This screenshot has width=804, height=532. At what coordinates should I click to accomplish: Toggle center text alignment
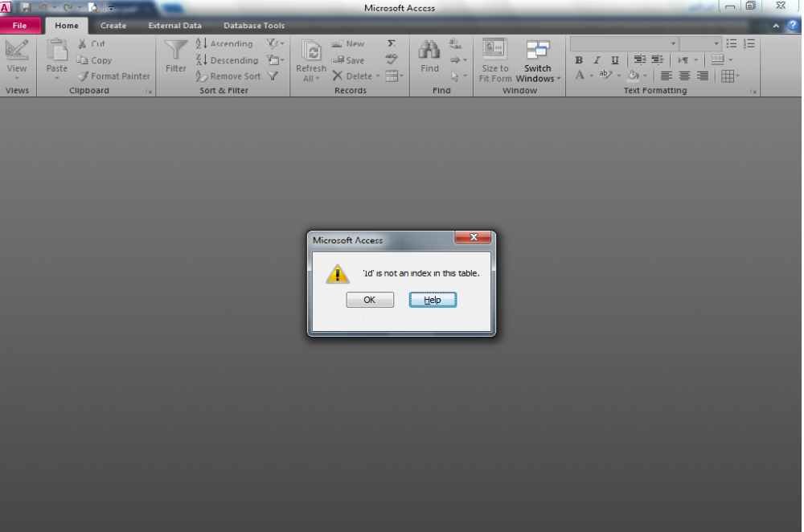tap(684, 76)
